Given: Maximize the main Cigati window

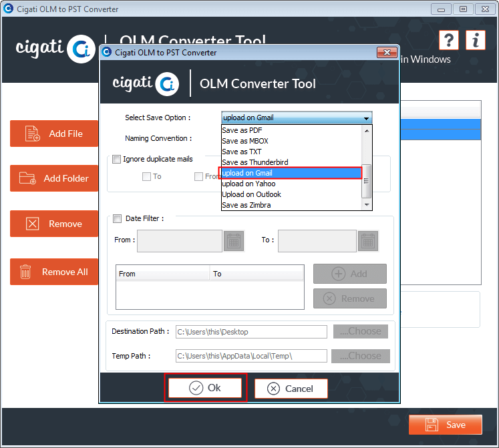Looking at the screenshot, I should tap(463, 9).
